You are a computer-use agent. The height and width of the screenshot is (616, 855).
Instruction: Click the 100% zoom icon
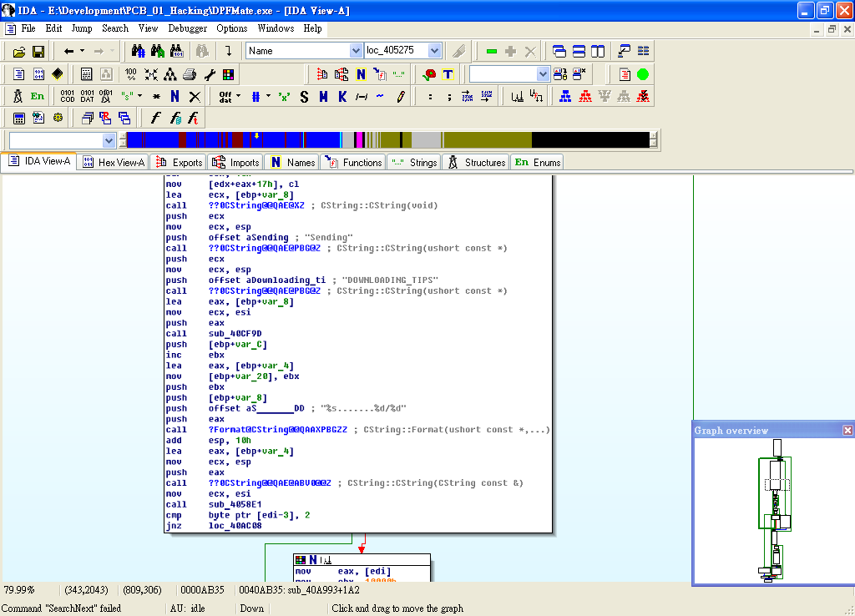tap(131, 74)
